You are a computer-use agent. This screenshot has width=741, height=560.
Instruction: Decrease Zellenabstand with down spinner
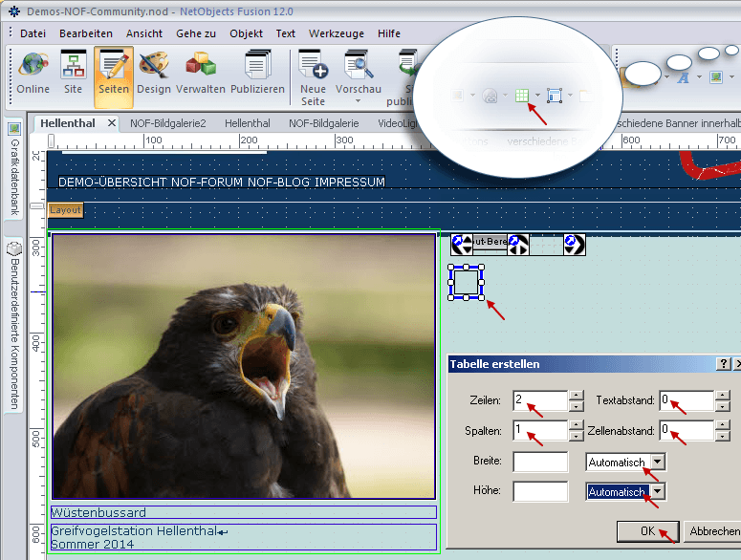723,436
